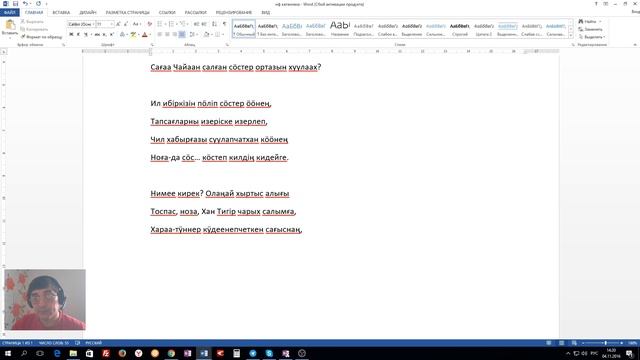
Task: Click Заменить (Replace) in editing group
Action: pyautogui.click(x=590, y=29)
